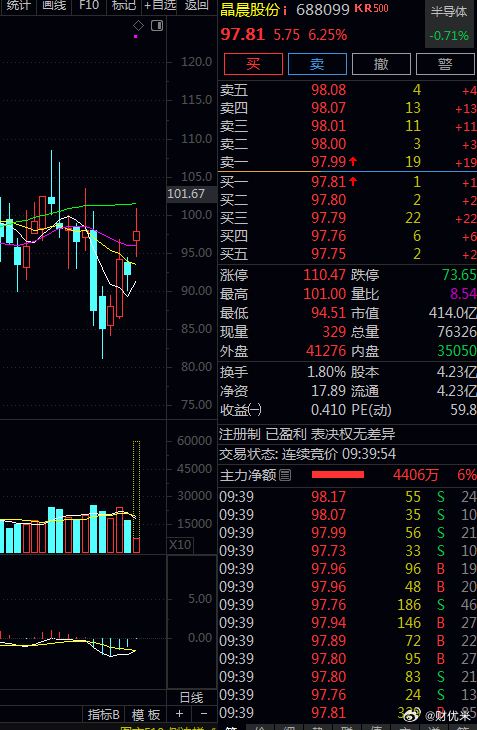Click the diamond icon above chart
This screenshot has width=477, height=730.
[139, 26]
